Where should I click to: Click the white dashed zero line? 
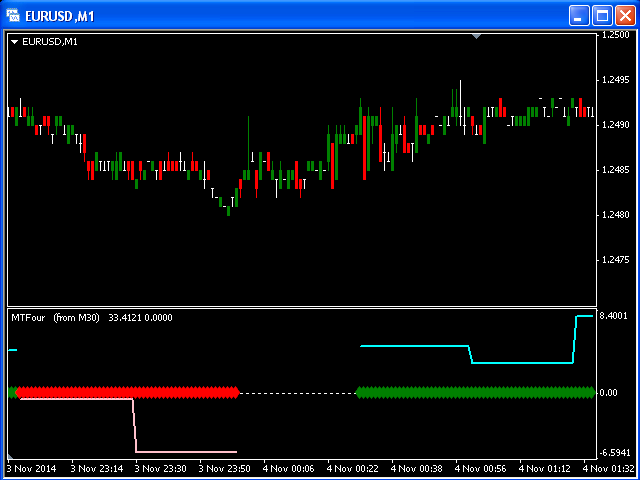[x=298, y=393]
